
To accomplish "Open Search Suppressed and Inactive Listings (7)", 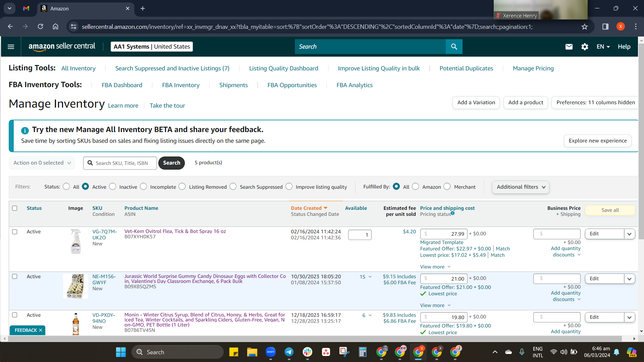I will tap(172, 68).
